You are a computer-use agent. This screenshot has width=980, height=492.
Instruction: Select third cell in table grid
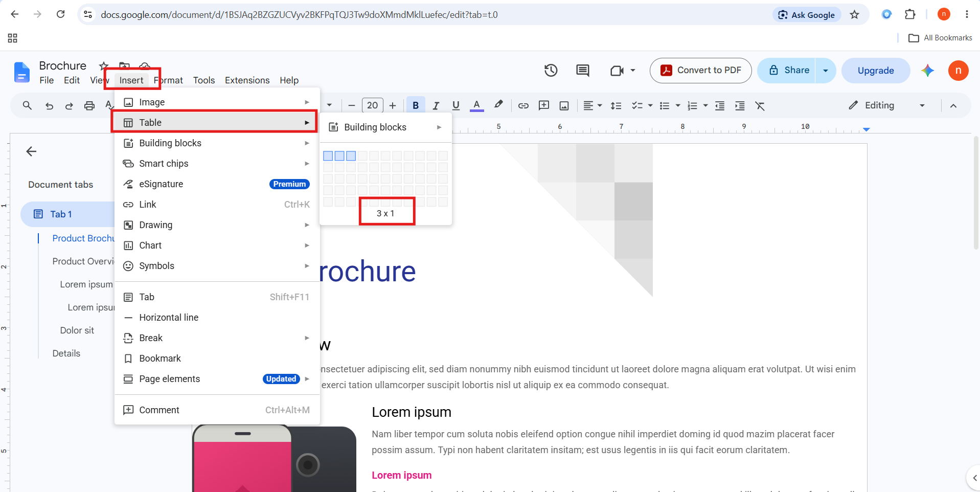point(351,156)
